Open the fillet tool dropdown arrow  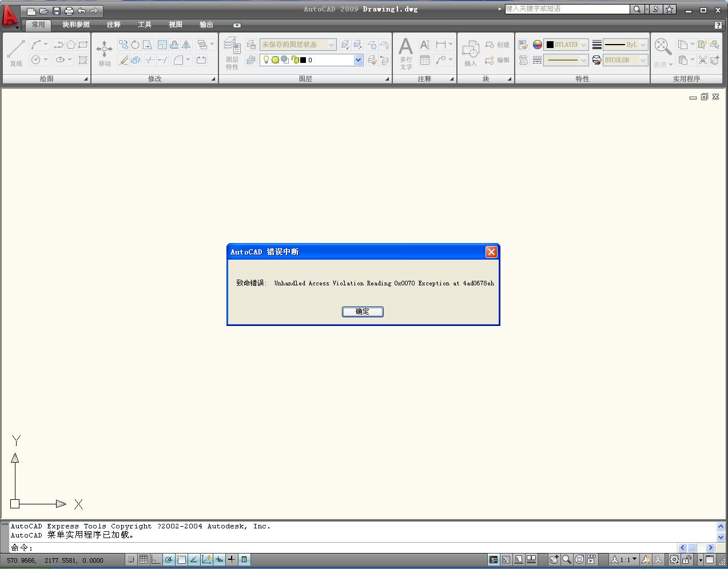pyautogui.click(x=188, y=60)
